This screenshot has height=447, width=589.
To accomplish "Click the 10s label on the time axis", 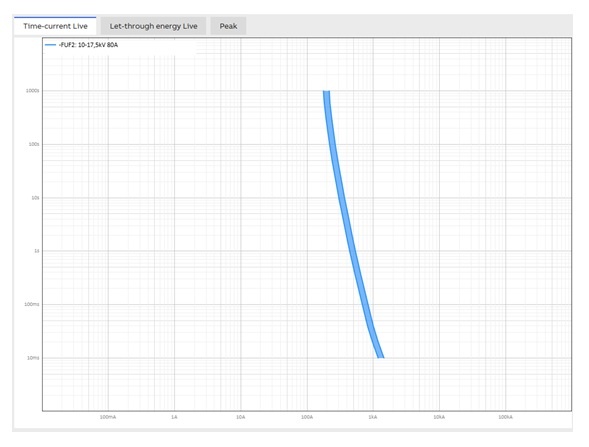I will (35, 198).
